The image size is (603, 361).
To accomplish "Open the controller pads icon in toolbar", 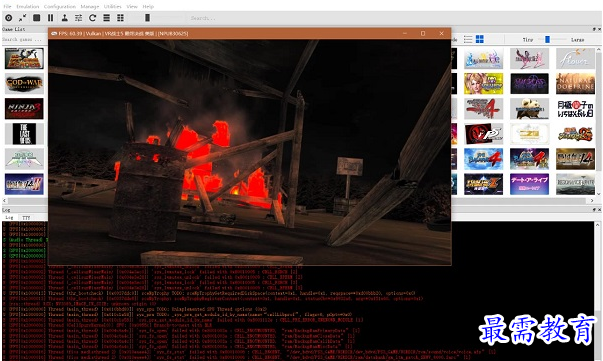I will coord(65,18).
